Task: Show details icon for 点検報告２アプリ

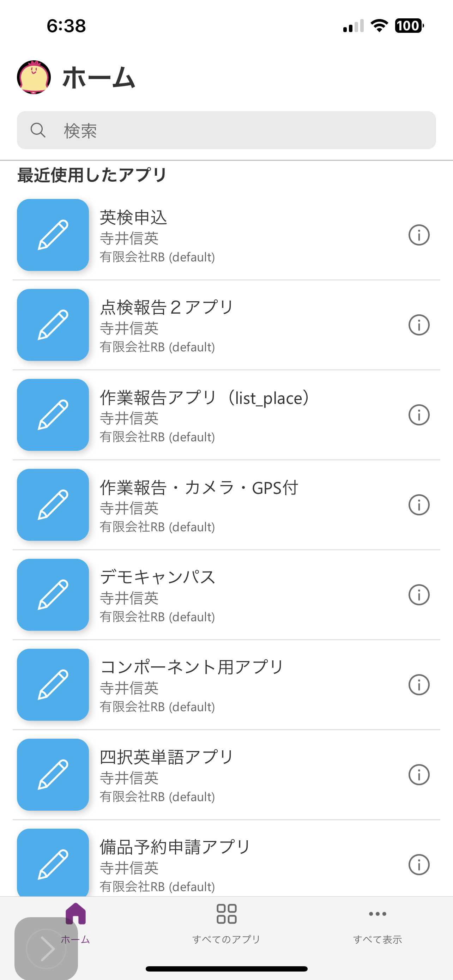Action: (x=419, y=325)
